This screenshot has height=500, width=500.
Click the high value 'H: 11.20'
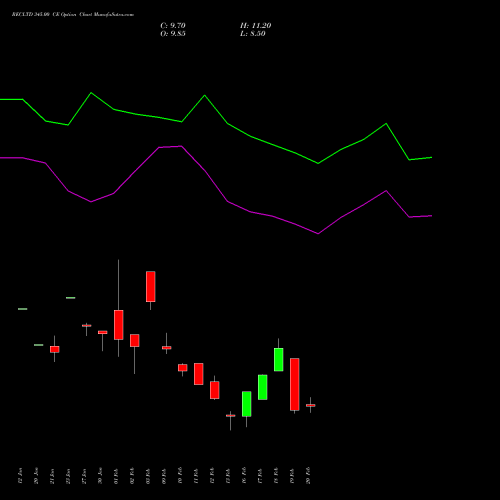(255, 26)
